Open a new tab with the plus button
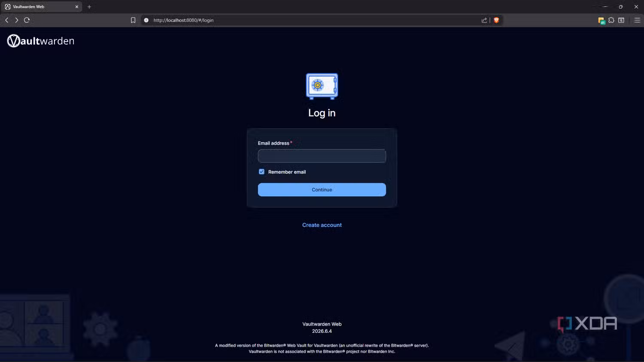This screenshot has width=644, height=362. (89, 7)
